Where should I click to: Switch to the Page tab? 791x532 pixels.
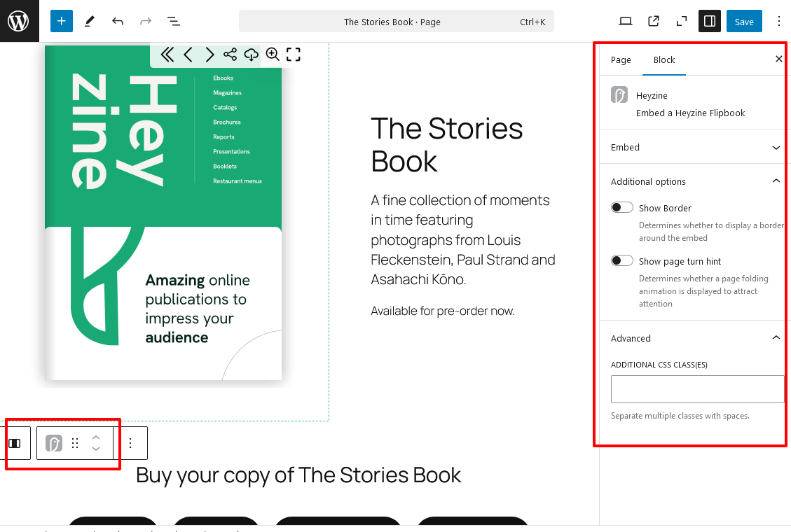[621, 59]
